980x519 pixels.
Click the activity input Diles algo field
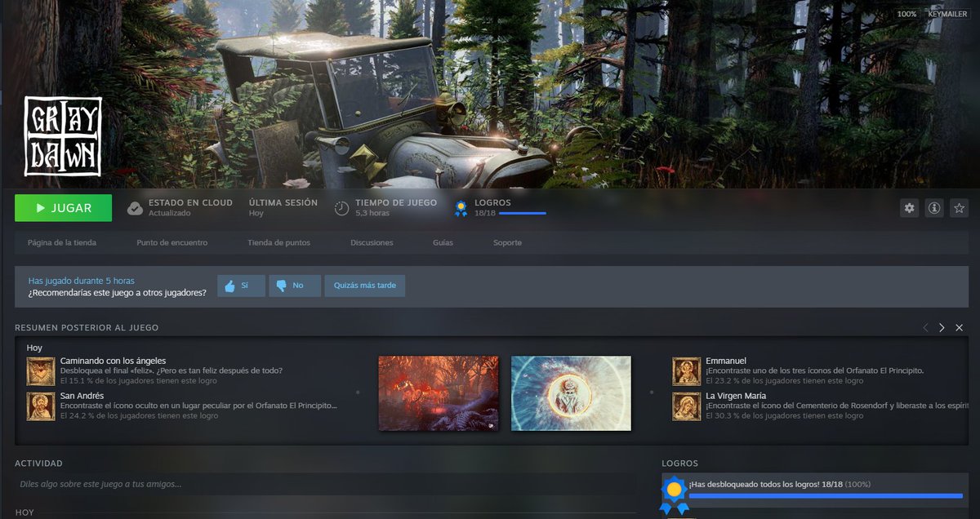pyautogui.click(x=325, y=484)
